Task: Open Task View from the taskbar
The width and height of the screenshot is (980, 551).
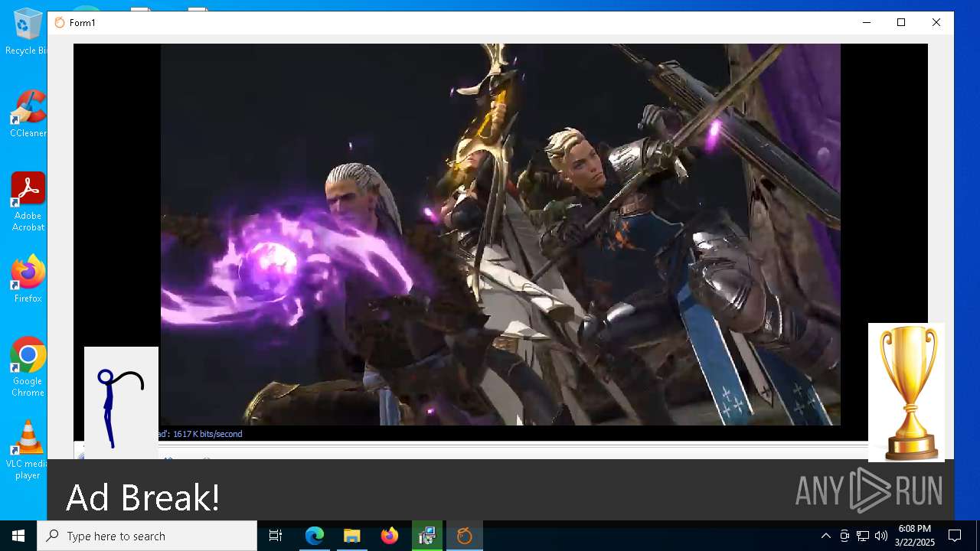Action: (276, 536)
